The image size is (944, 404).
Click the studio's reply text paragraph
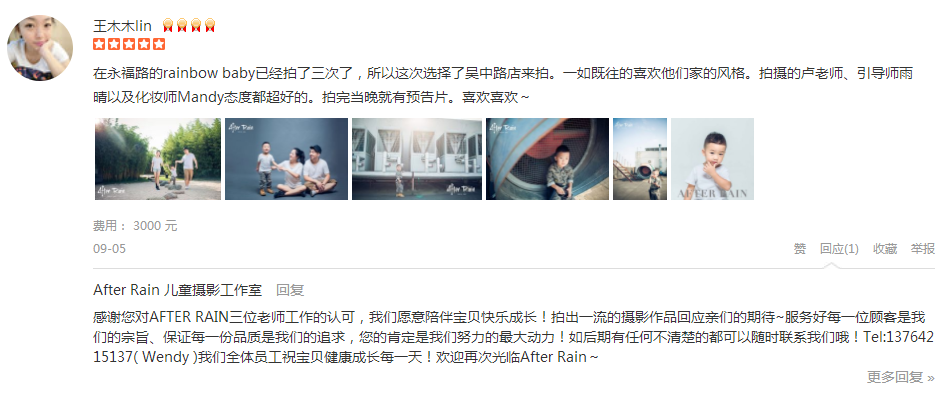(x=515, y=337)
